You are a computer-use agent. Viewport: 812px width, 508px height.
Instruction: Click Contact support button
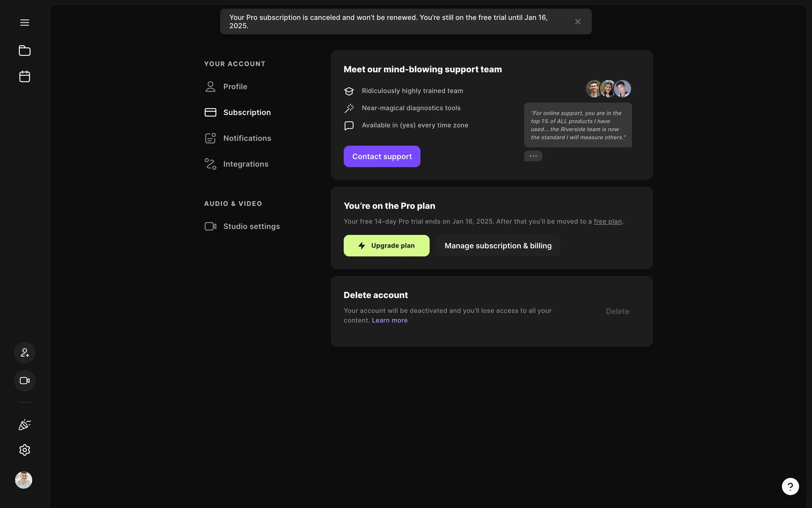coord(381,157)
